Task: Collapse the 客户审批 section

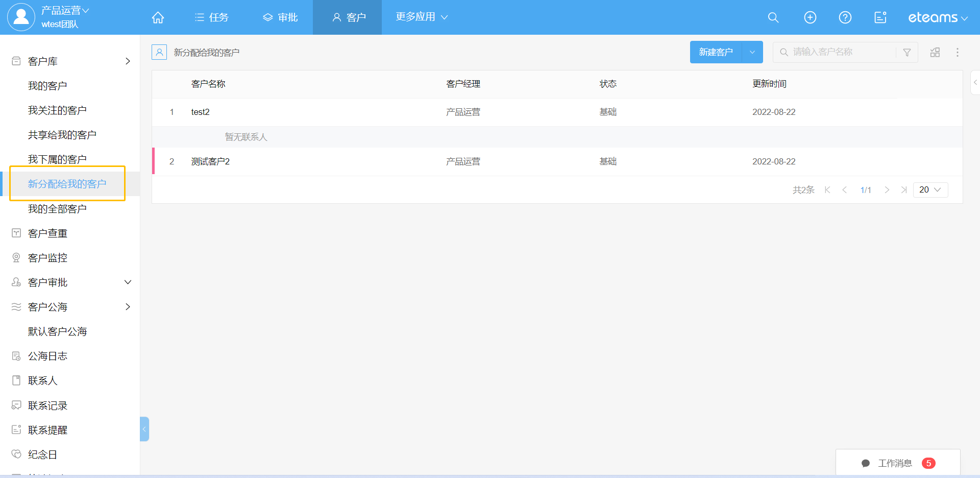Action: 128,282
